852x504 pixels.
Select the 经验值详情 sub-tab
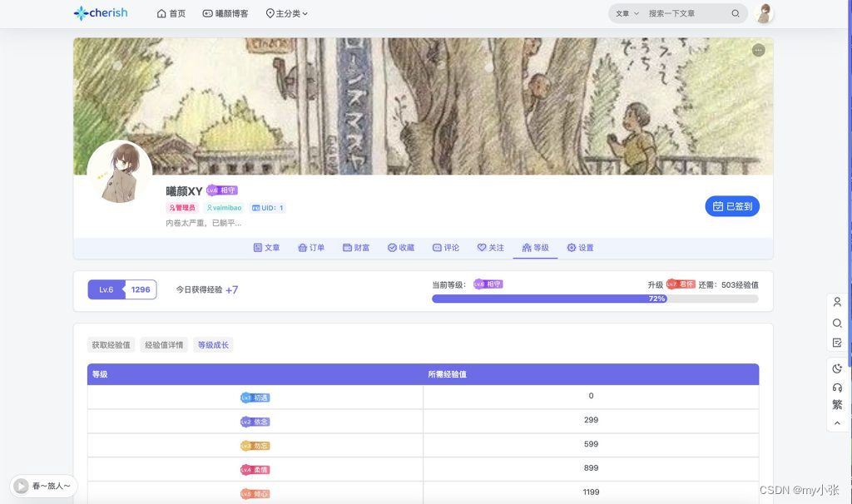[164, 345]
